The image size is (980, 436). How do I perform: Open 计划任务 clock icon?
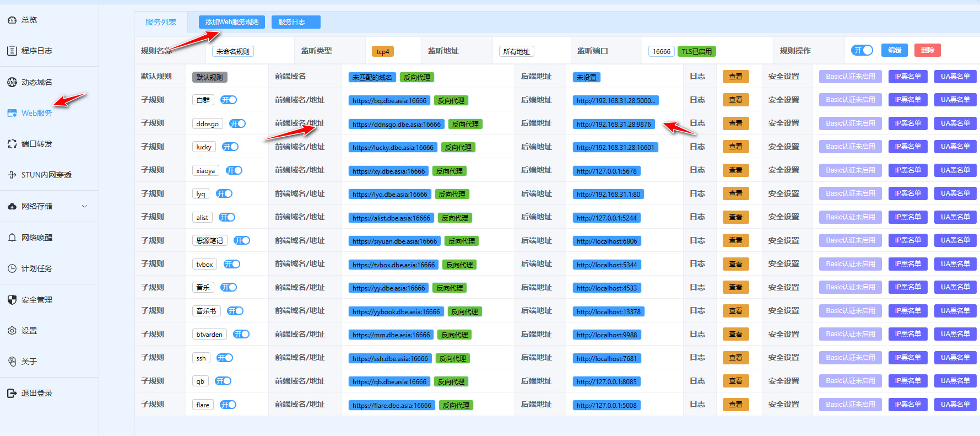coord(12,268)
